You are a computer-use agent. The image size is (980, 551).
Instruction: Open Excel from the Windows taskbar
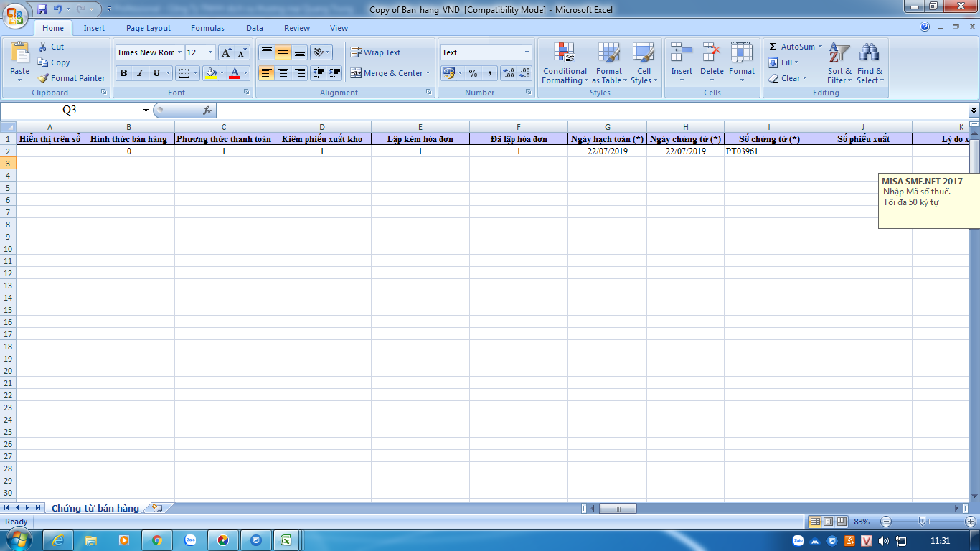click(x=285, y=540)
